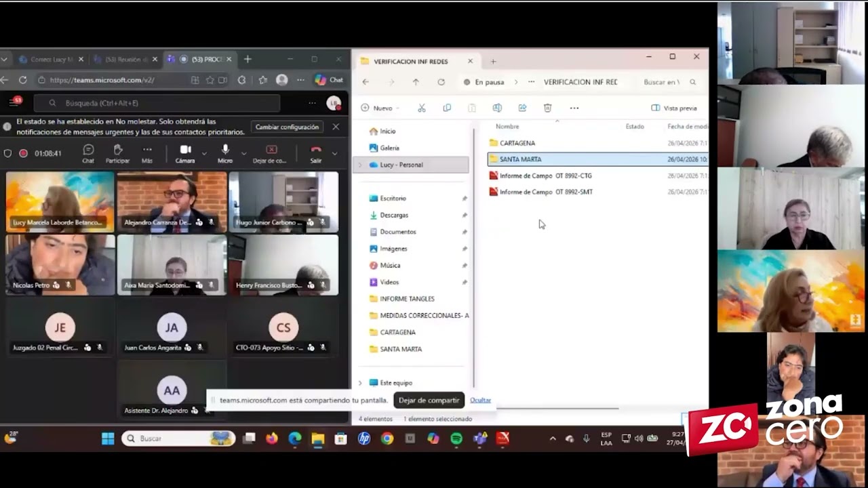Image resolution: width=868 pixels, height=488 pixels.
Task: Click the horizontal scrollbar in Explorer window
Action: pos(549,408)
